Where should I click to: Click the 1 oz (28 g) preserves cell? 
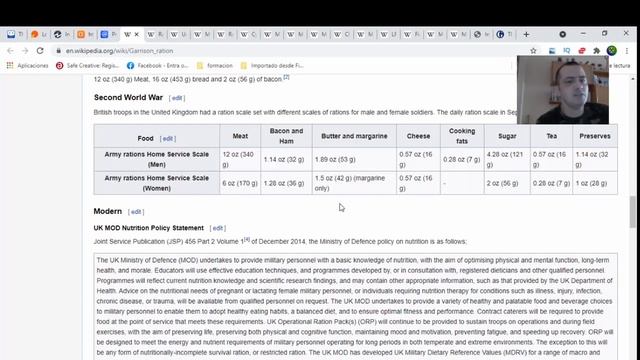pyautogui.click(x=595, y=183)
